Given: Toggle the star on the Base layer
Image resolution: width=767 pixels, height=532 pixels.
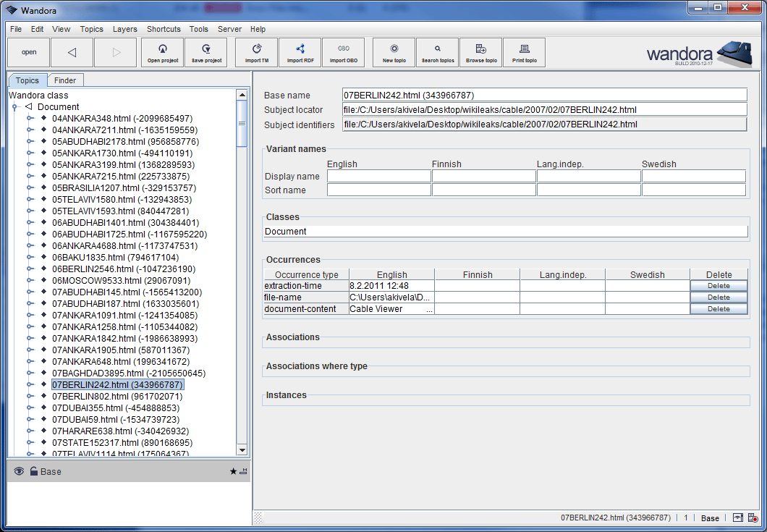Looking at the screenshot, I should [x=232, y=471].
